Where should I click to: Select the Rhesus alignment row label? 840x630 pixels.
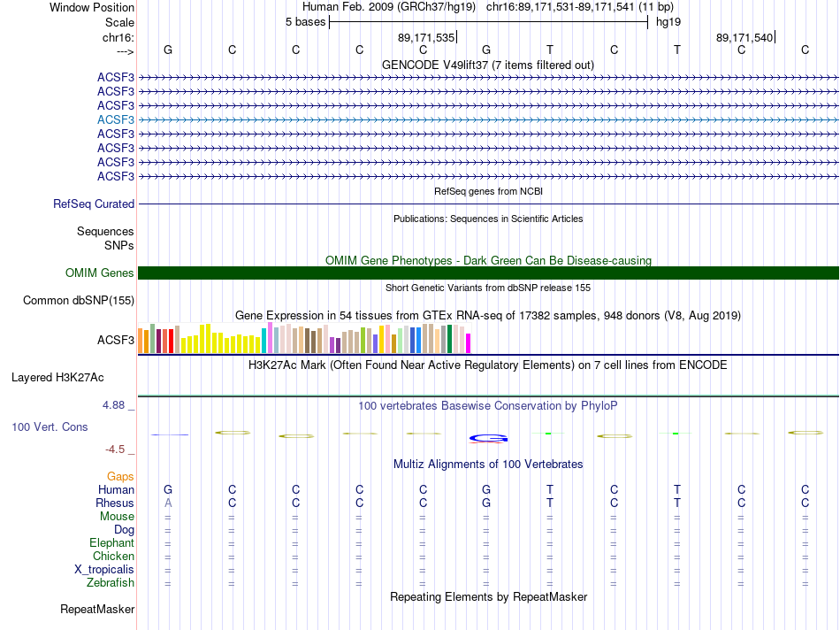[115, 503]
